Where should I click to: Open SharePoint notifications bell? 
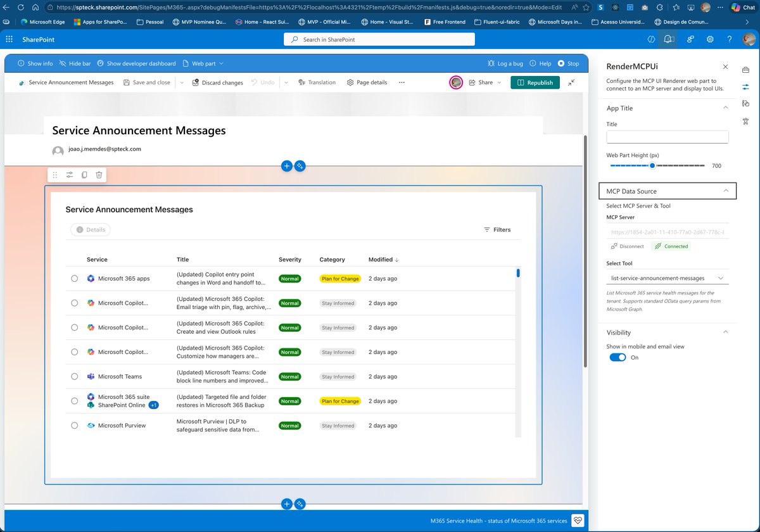click(x=668, y=39)
